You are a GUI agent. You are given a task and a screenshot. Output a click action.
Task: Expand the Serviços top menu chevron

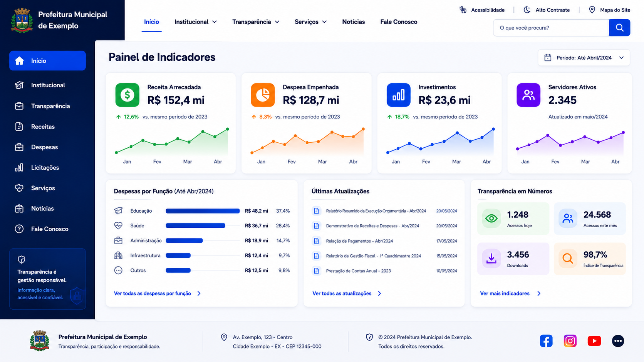(x=324, y=22)
